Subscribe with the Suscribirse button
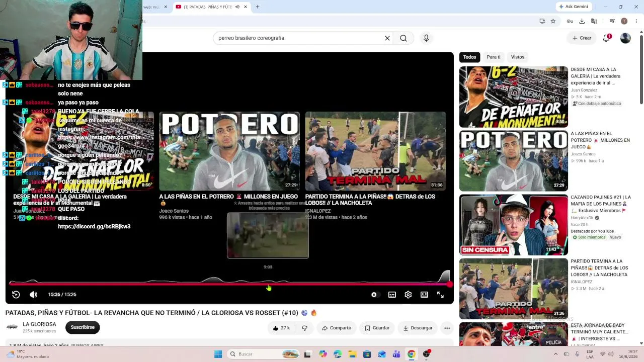Screen dimensions: 644x362 tap(83, 327)
